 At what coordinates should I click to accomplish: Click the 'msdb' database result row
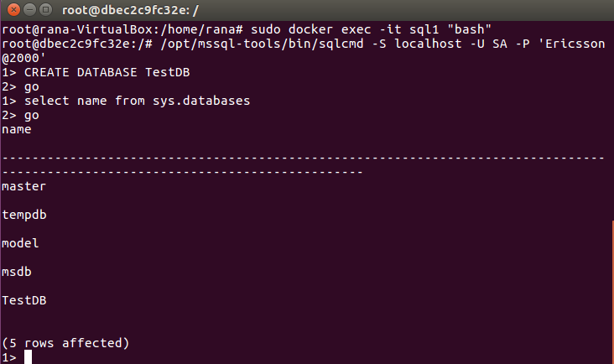[17, 272]
